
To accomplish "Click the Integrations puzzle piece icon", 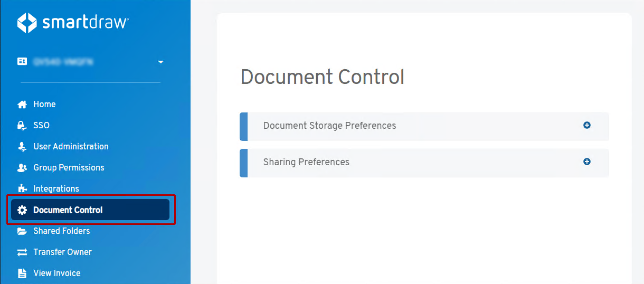I will (22, 188).
